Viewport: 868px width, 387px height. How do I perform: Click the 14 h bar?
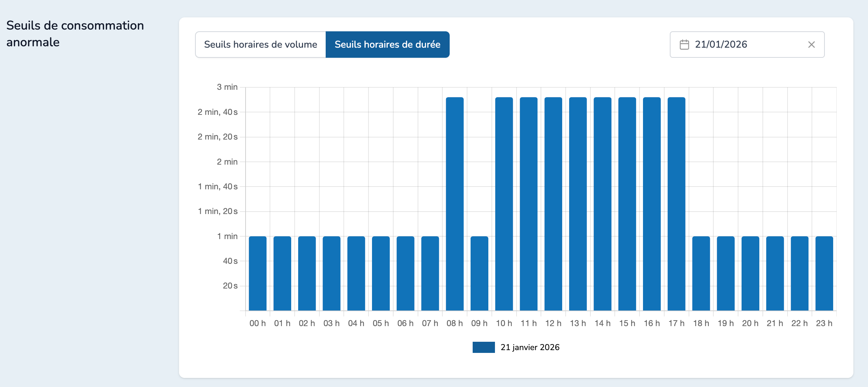tap(603, 204)
